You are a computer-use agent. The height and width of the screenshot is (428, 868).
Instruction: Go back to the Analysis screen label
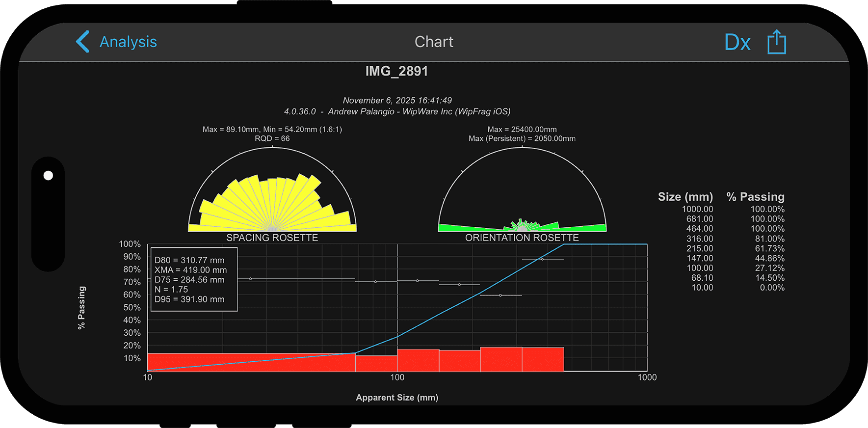coord(128,42)
